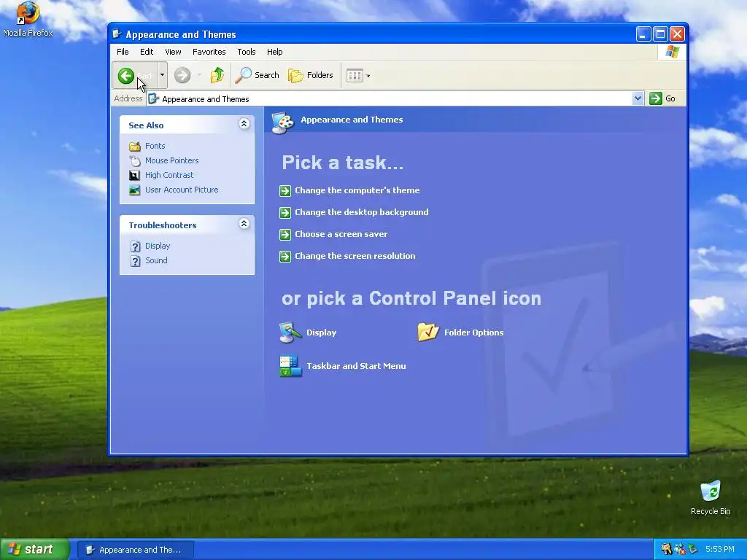The height and width of the screenshot is (560, 747).
Task: Open the Help menu
Action: point(274,52)
